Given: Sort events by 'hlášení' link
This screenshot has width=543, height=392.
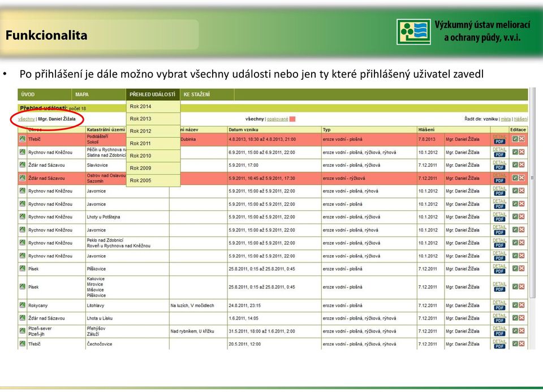Looking at the screenshot, I should pyautogui.click(x=521, y=119).
